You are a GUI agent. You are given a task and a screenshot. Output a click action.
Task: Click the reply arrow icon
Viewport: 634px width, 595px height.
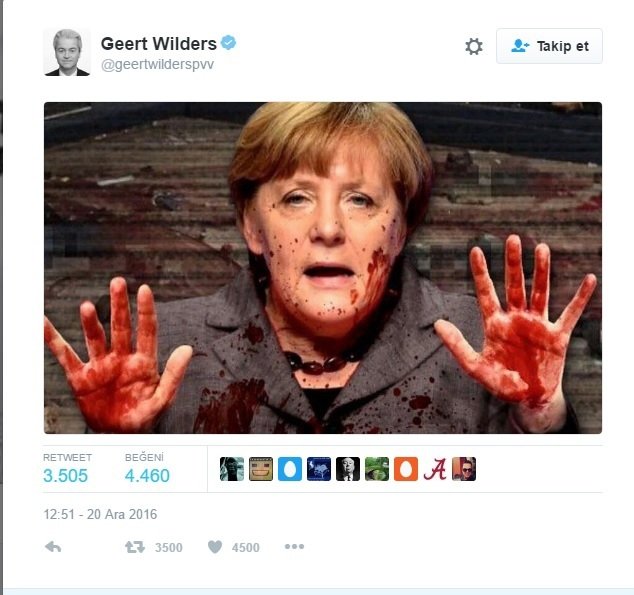pos(53,547)
